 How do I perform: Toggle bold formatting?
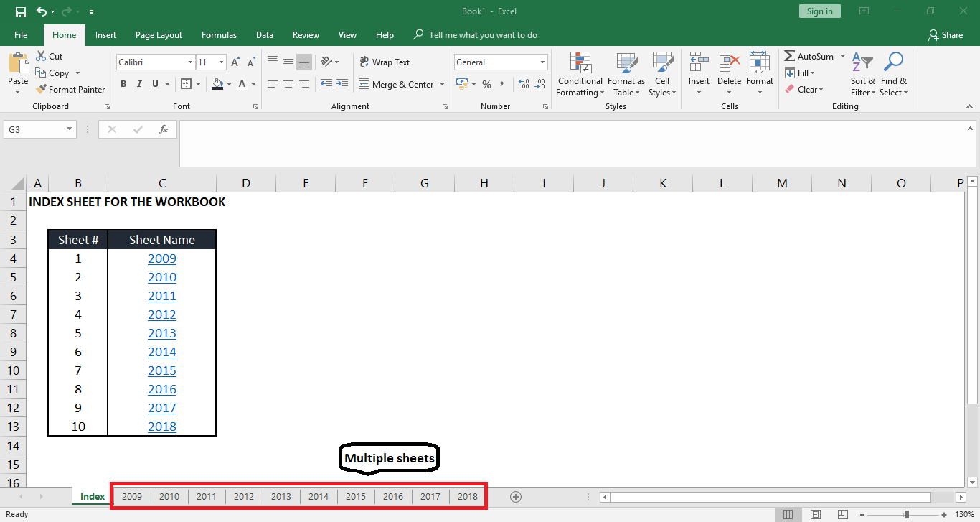tap(123, 84)
